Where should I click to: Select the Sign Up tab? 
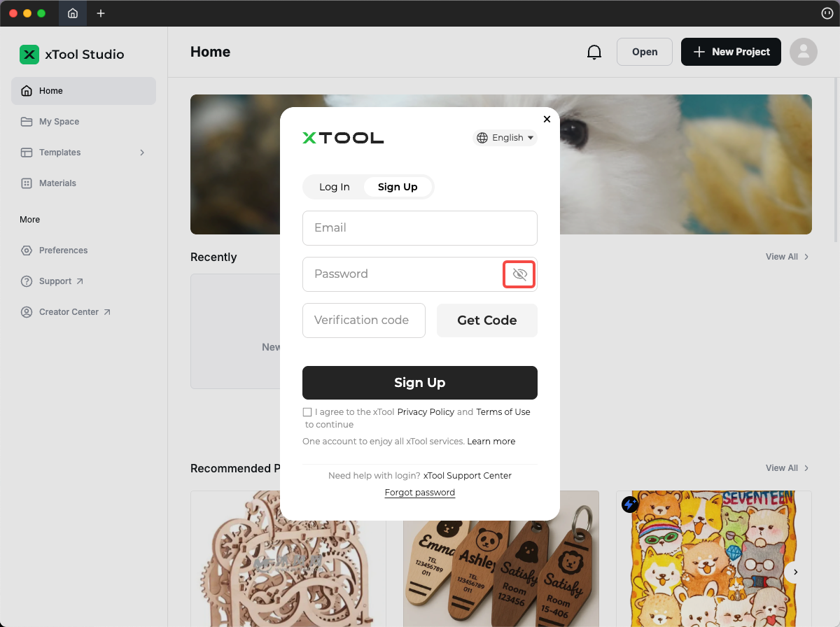point(398,187)
